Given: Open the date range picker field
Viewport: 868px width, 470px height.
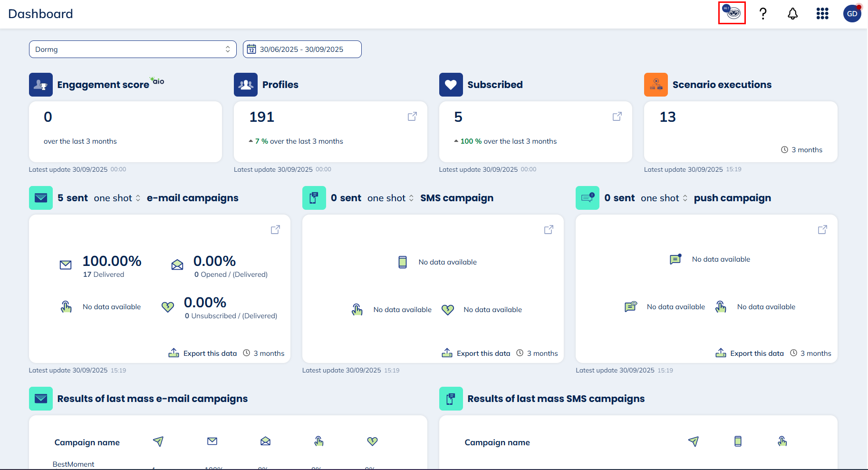Looking at the screenshot, I should coord(302,49).
